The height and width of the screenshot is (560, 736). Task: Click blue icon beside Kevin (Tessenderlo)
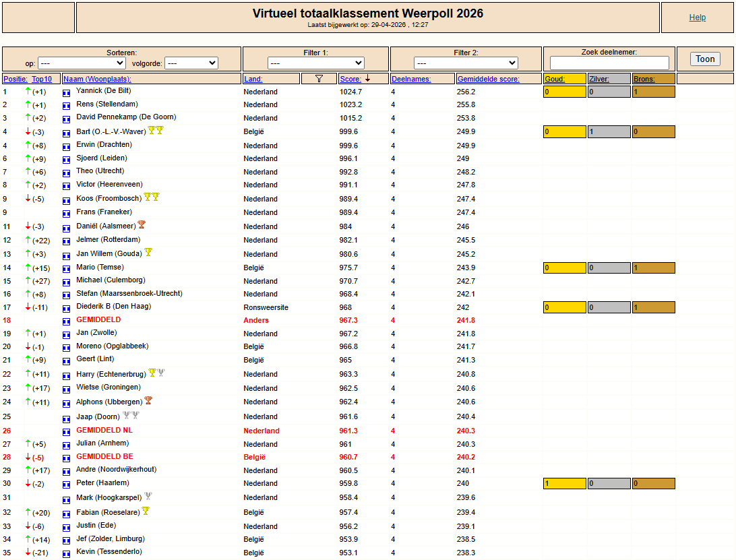coord(66,553)
